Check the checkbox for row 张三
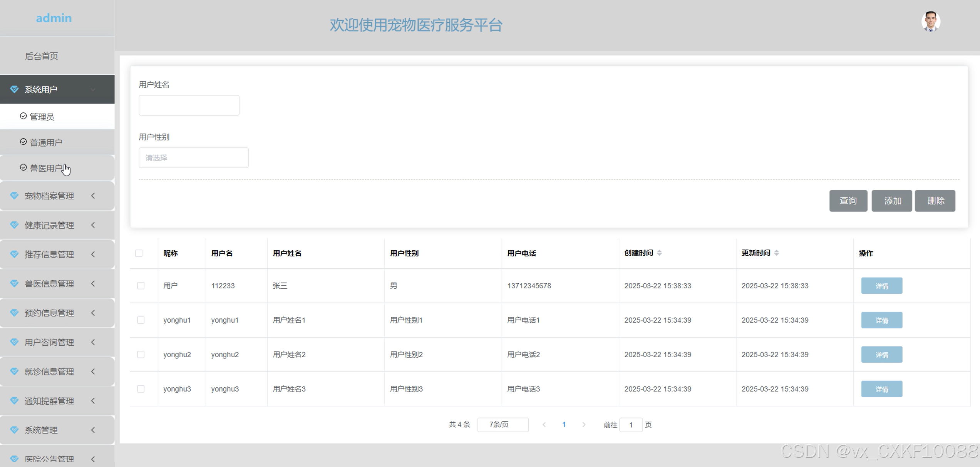This screenshot has height=467, width=980. coord(141,286)
